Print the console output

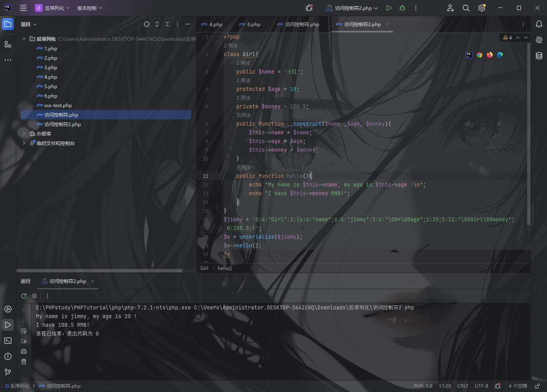tap(24, 351)
